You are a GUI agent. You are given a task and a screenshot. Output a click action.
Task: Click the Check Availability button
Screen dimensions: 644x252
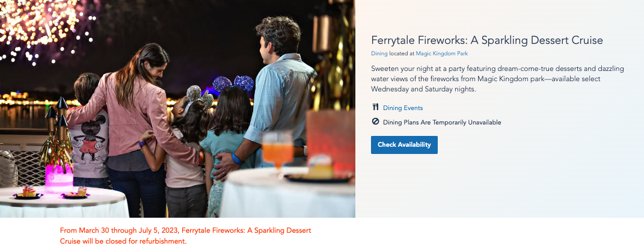tap(404, 145)
